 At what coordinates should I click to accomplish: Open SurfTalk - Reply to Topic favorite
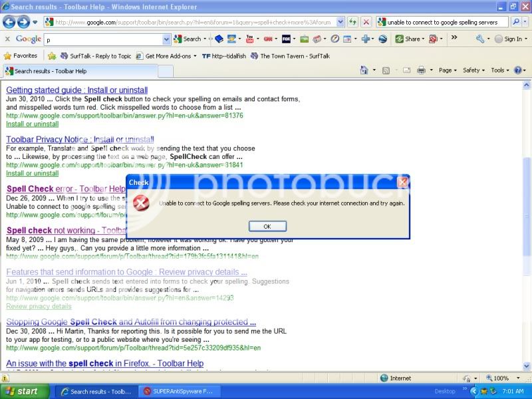[x=96, y=57]
